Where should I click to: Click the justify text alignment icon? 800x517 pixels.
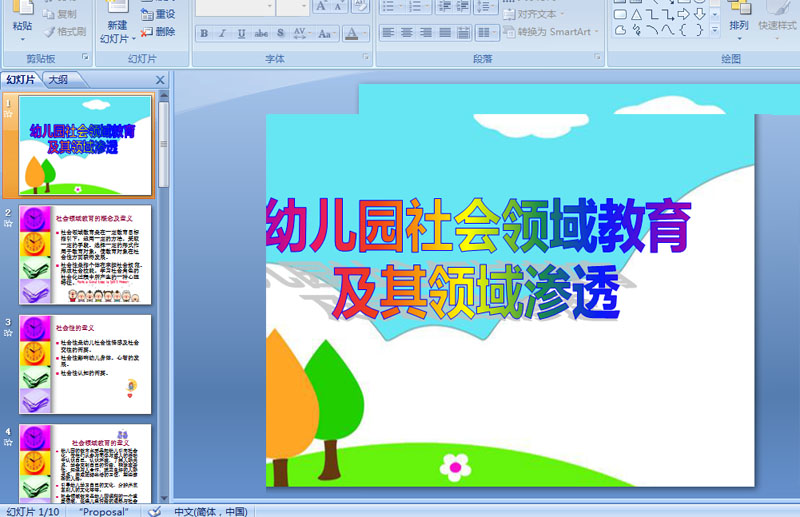click(x=445, y=33)
